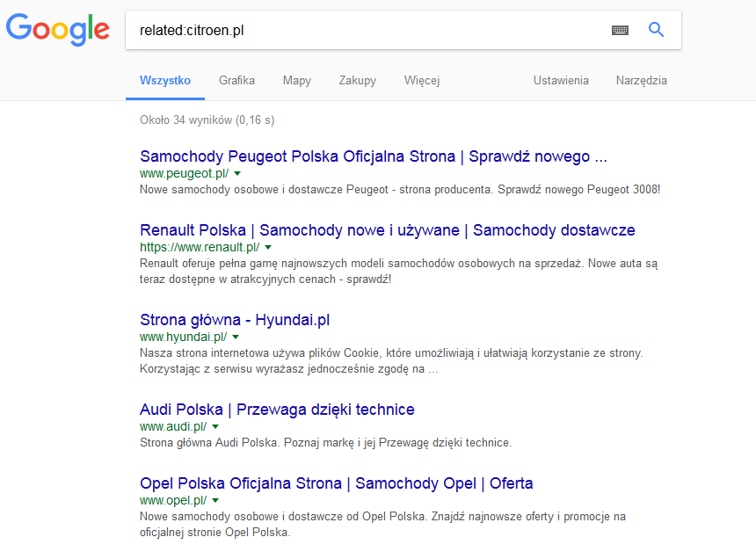This screenshot has width=756, height=559.
Task: Open the on-screen keyboard icon
Action: (620, 31)
